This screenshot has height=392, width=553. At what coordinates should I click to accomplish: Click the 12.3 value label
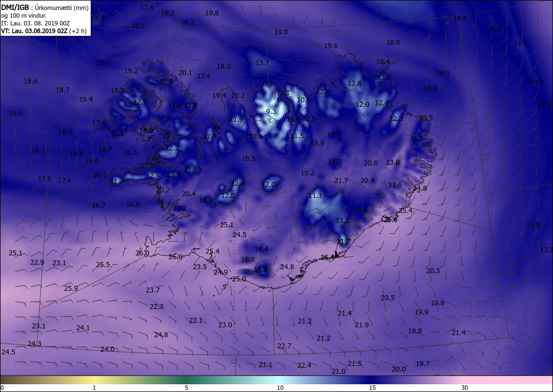tap(396, 119)
